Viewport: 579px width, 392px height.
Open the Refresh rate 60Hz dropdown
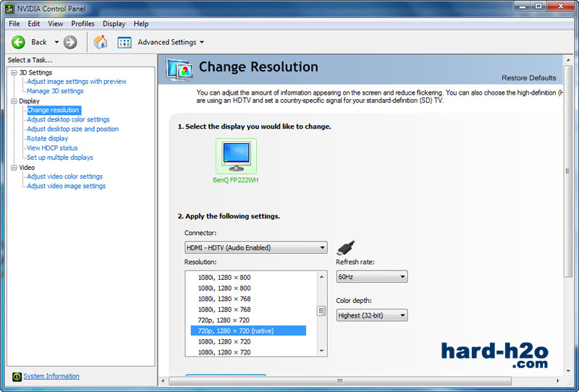click(372, 277)
